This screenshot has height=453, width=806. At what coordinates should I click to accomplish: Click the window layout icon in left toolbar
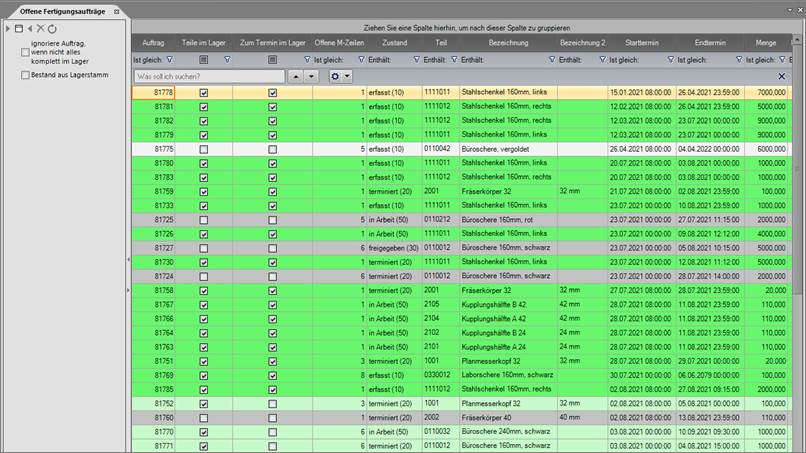click(x=18, y=28)
